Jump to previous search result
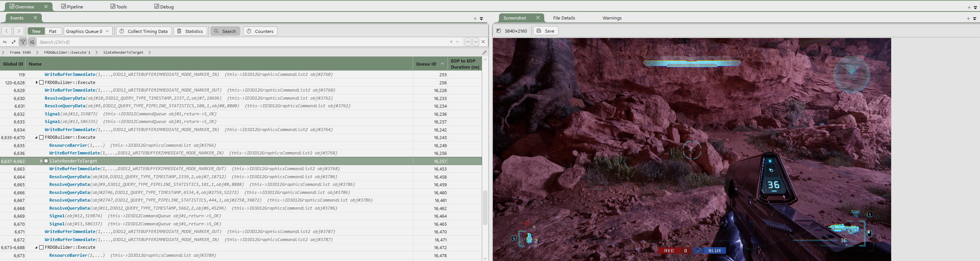 pyautogui.click(x=468, y=42)
